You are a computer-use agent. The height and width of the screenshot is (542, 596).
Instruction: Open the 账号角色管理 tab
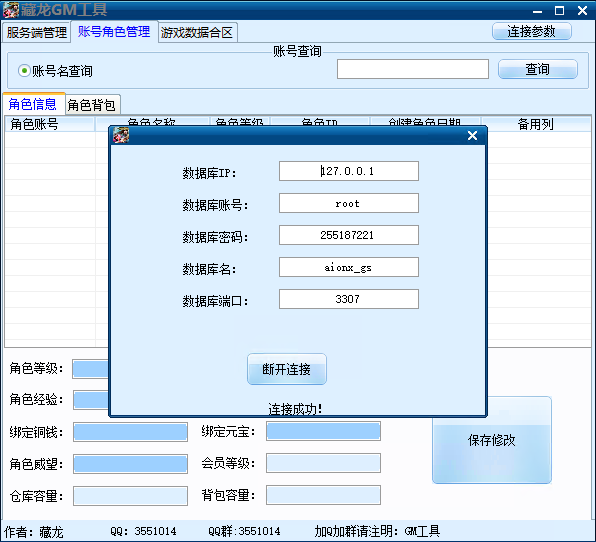click(x=114, y=32)
